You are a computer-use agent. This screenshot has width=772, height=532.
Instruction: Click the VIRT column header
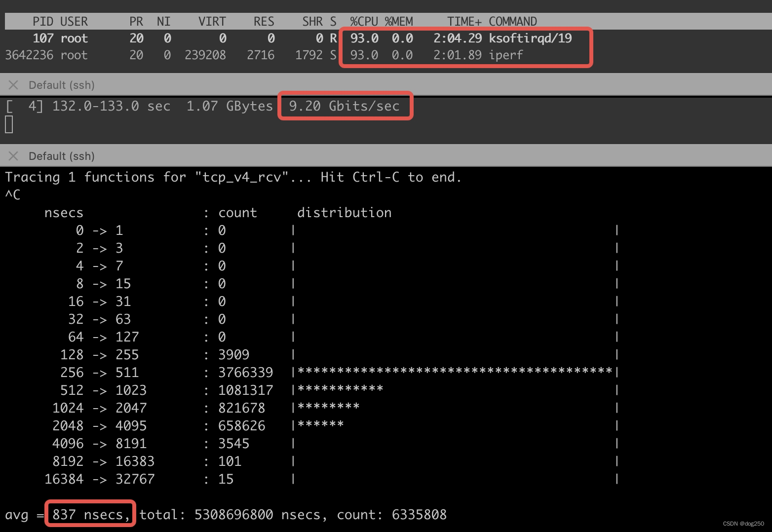212,22
